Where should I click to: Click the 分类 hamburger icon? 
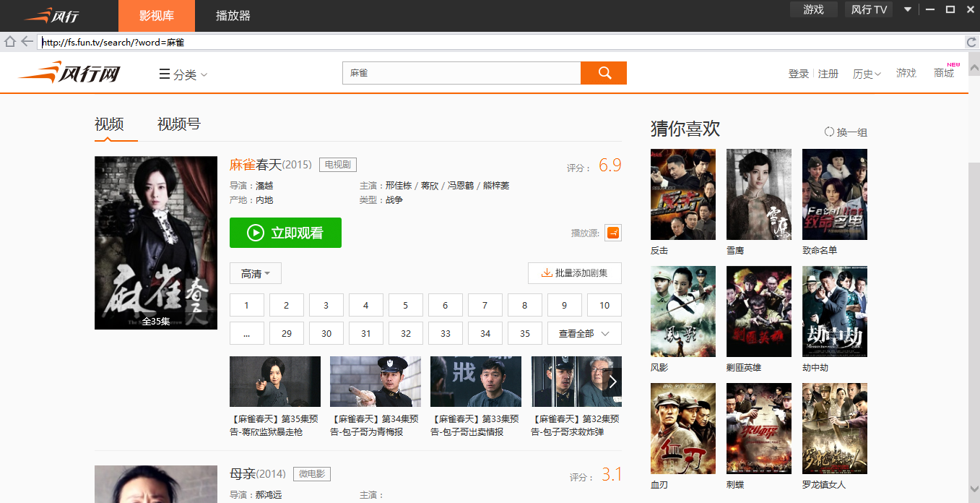(x=165, y=74)
